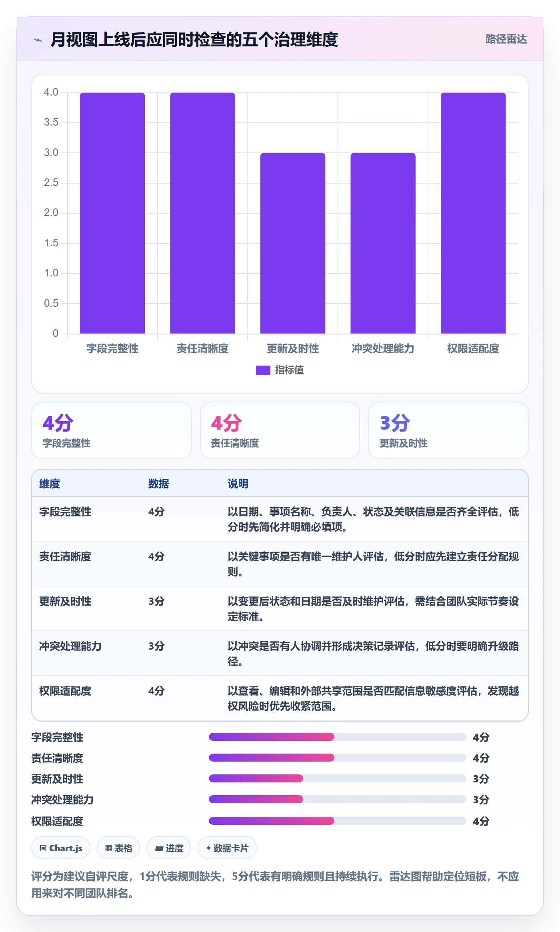560x932 pixels.
Task: Select 更新及时性 in the table's first column
Action: pyautogui.click(x=65, y=601)
